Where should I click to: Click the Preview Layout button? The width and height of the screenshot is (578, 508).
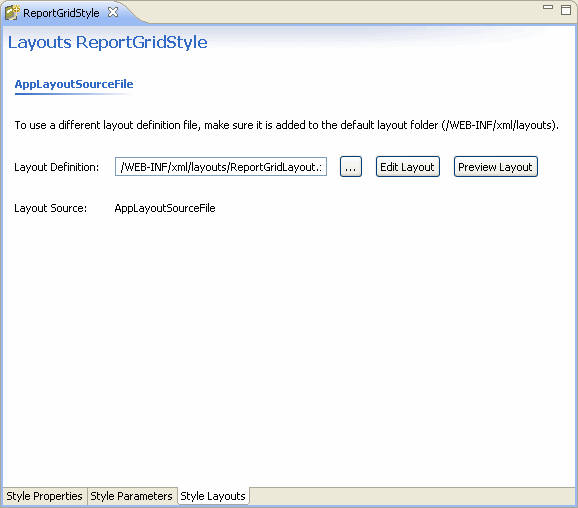pyautogui.click(x=495, y=167)
